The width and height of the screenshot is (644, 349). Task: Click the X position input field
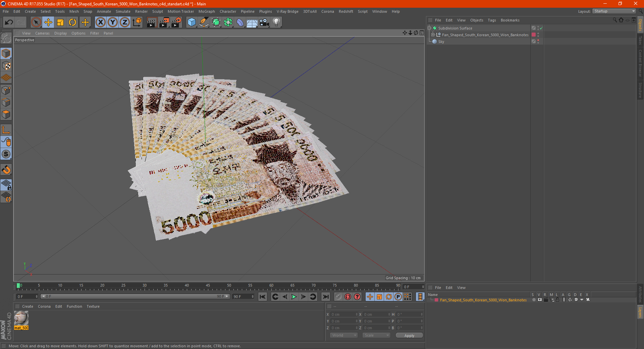343,314
